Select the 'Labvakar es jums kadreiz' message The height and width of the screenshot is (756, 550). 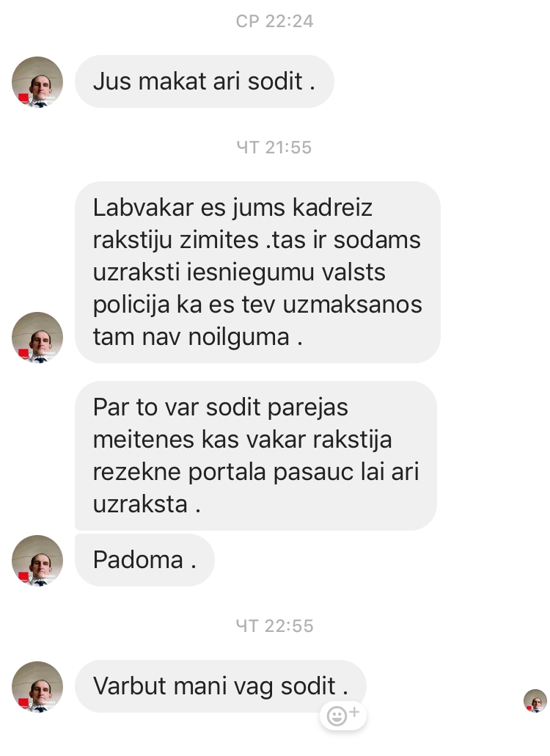257,272
